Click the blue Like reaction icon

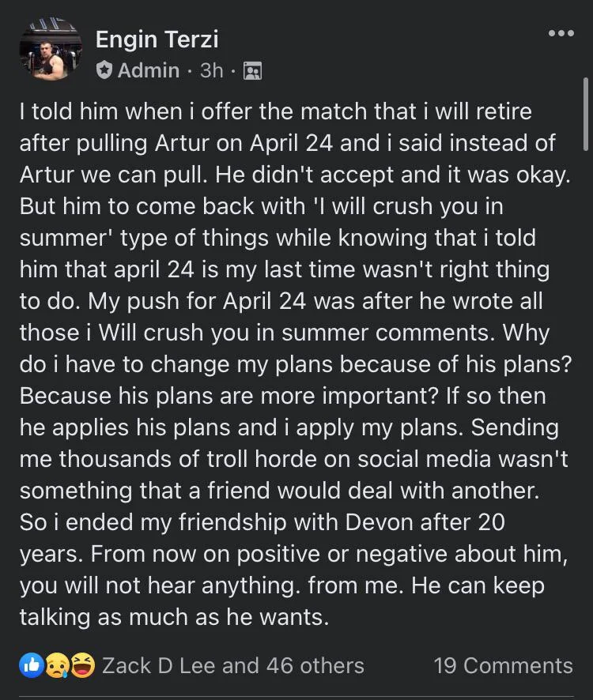pos(31,665)
